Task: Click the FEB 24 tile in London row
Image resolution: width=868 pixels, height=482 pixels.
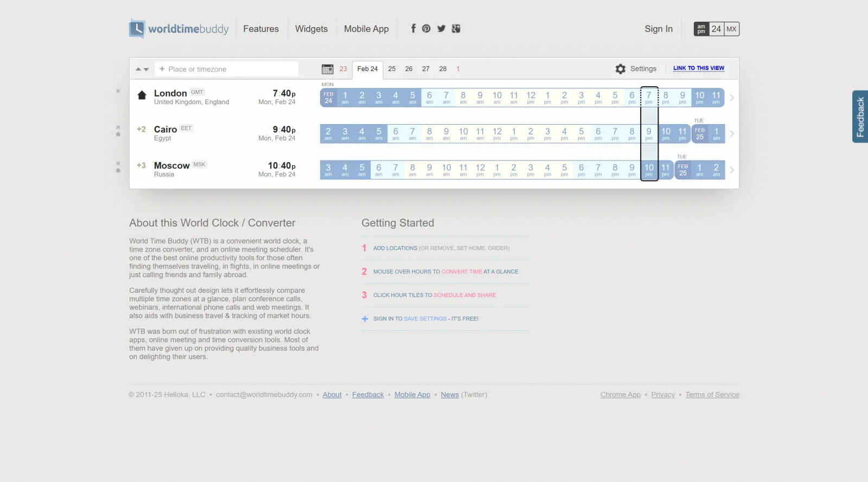Action: pyautogui.click(x=328, y=98)
